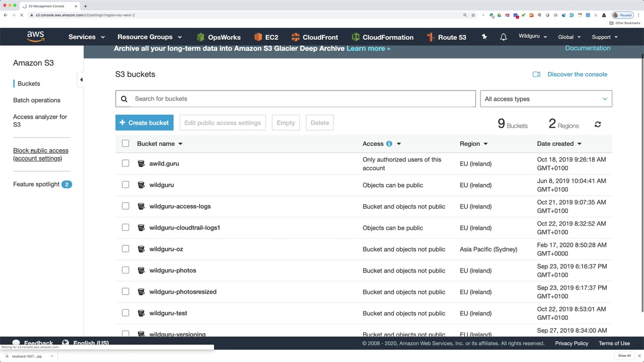
Task: Open the All access types dropdown
Action: click(x=546, y=99)
